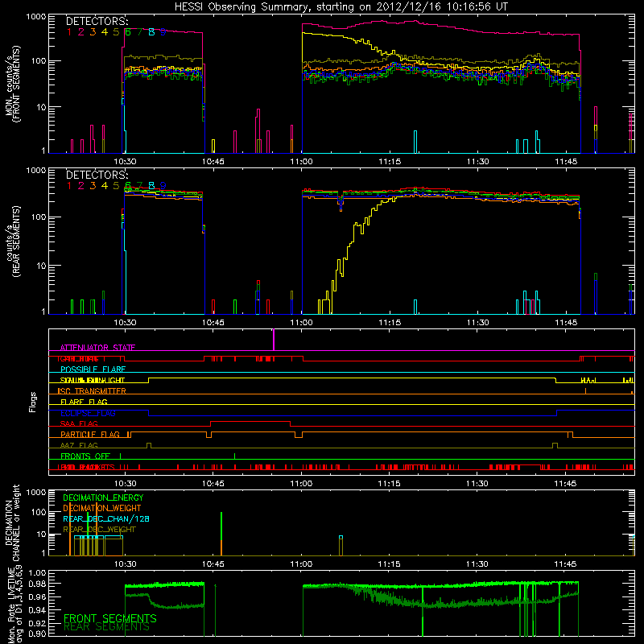The width and height of the screenshot is (644, 644).
Task: Click the counts/s (REAR SEGMENTS) axis title
Action: [13, 242]
